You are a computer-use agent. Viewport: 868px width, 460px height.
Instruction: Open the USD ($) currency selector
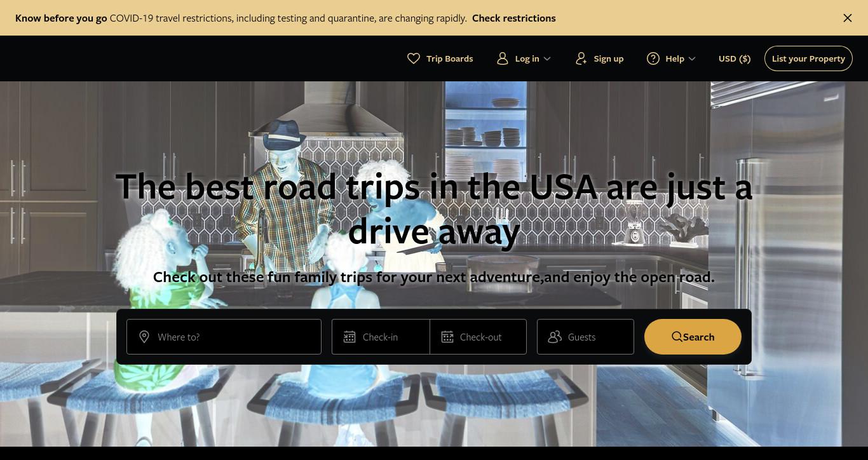coord(735,58)
